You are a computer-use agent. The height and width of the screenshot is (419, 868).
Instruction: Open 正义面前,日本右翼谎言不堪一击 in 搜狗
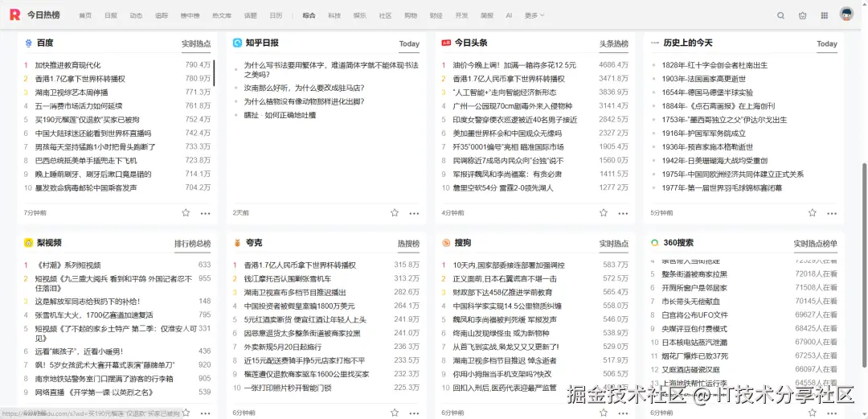505,279
